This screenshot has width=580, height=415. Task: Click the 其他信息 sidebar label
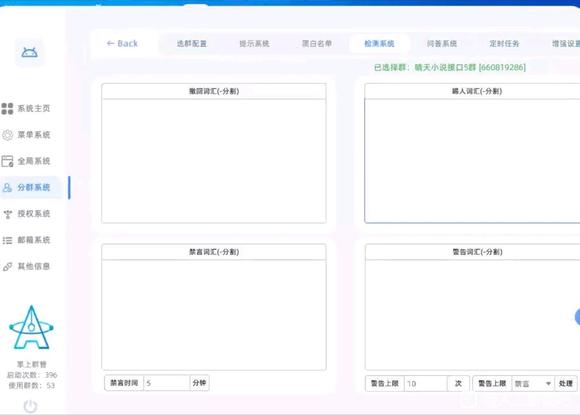[x=34, y=267]
